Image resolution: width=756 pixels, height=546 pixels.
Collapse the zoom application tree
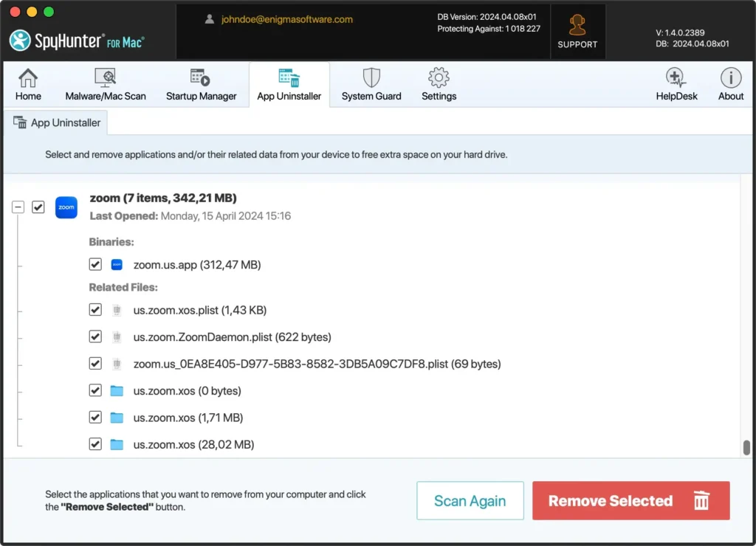(18, 207)
